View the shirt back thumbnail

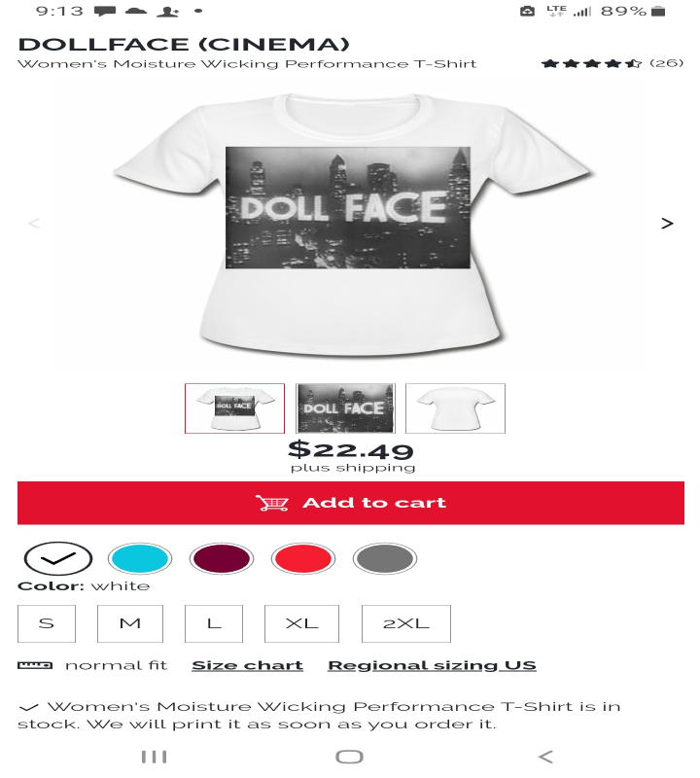(455, 408)
